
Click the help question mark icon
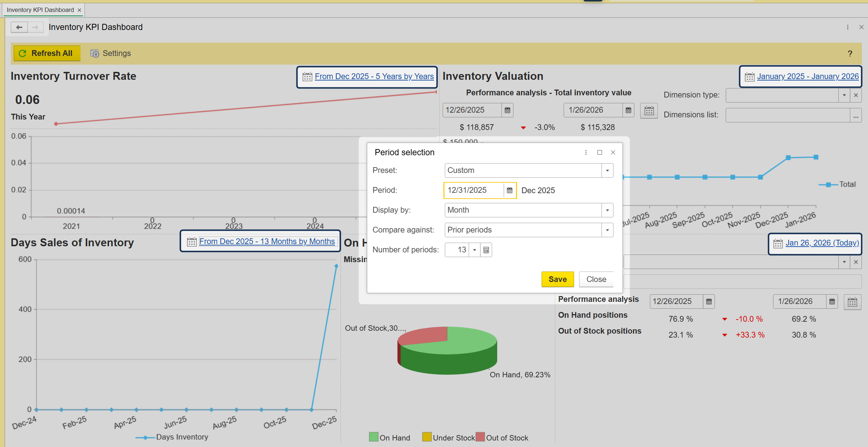(x=850, y=54)
